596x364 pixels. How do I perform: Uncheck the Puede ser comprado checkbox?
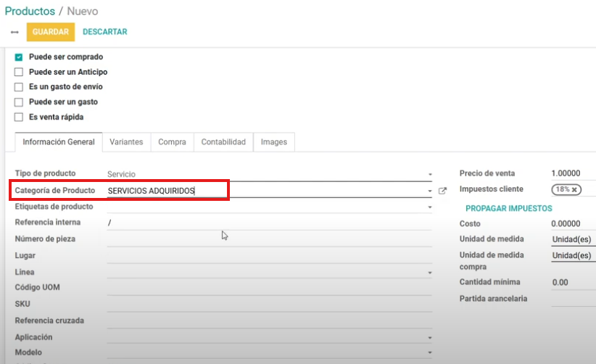[19, 57]
